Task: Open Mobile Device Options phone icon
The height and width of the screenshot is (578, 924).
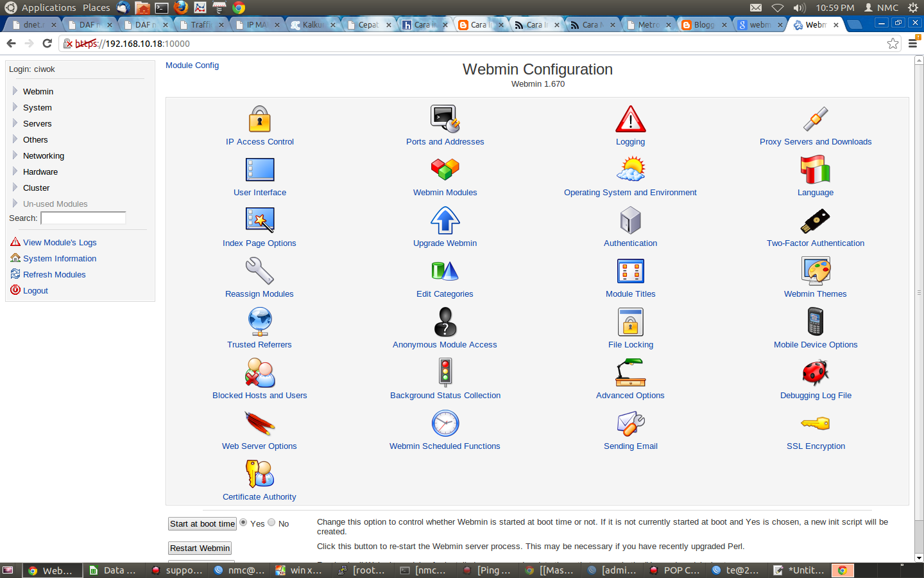Action: pos(816,322)
